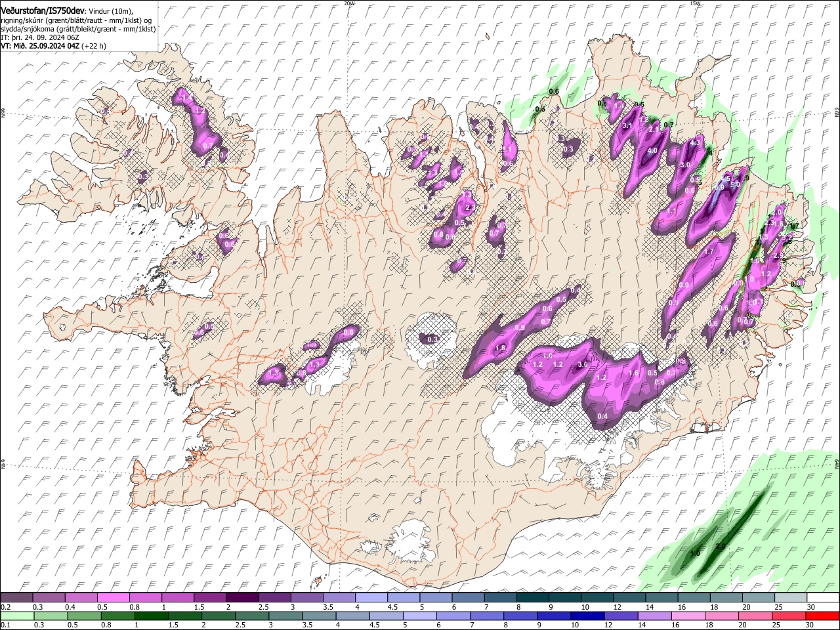
Task: Click the Veðurstofan/IS750dev title text
Action: click(43, 10)
